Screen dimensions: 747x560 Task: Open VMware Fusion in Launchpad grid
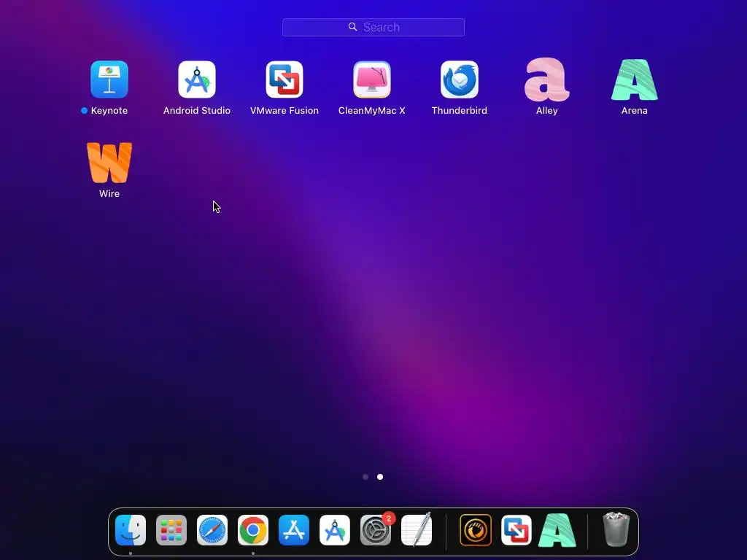285,79
